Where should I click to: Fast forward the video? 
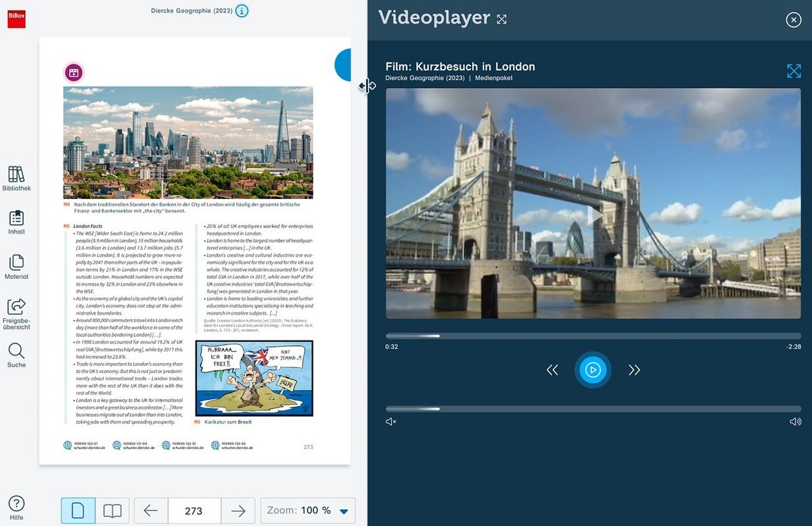[634, 370]
